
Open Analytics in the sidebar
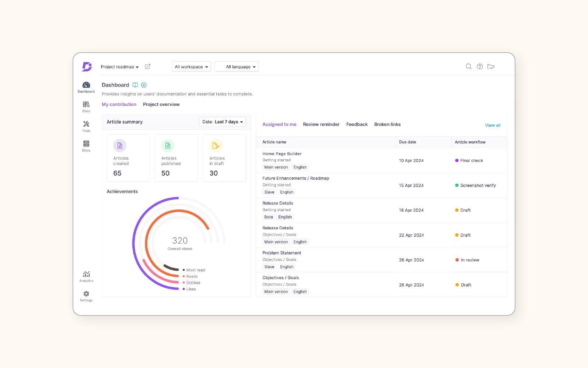pyautogui.click(x=86, y=276)
